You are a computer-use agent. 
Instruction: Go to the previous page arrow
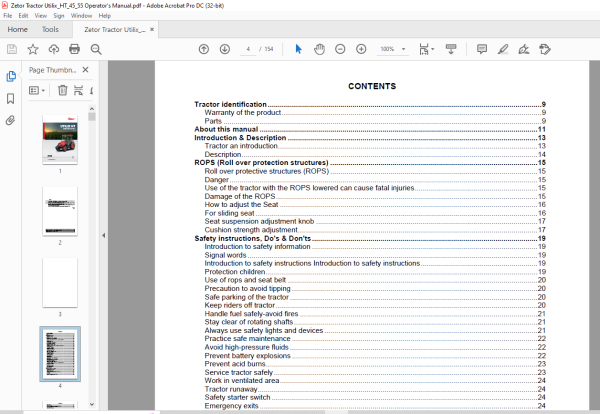tap(204, 49)
